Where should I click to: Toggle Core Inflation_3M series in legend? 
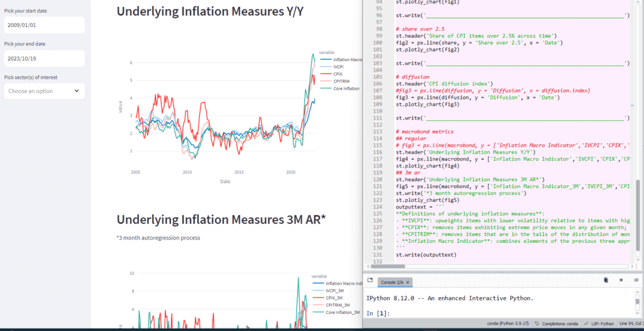pyautogui.click(x=336, y=313)
